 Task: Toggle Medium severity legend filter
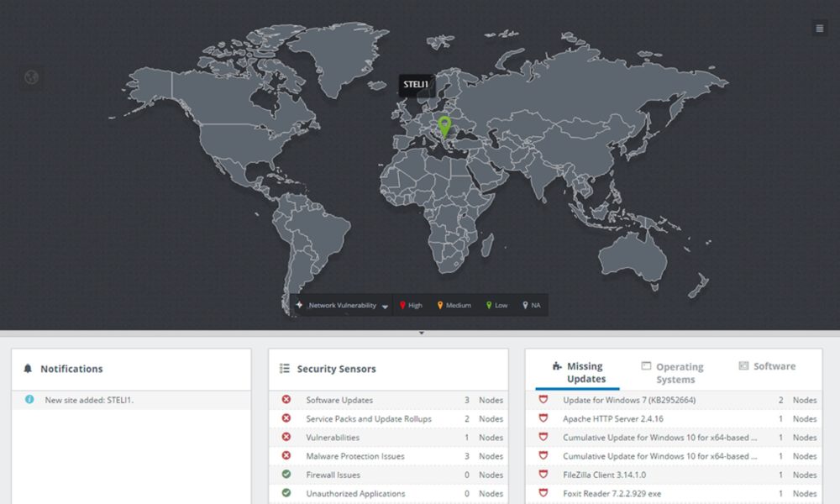coord(454,306)
